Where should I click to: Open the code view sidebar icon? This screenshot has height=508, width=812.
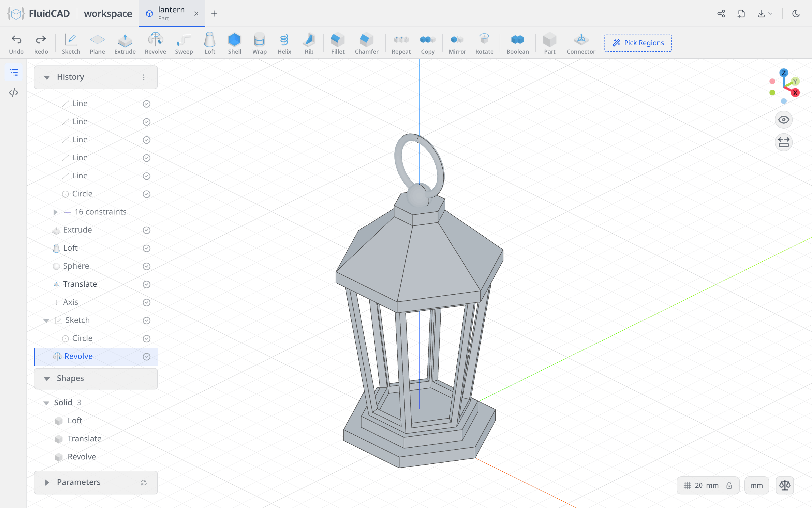coord(14,93)
